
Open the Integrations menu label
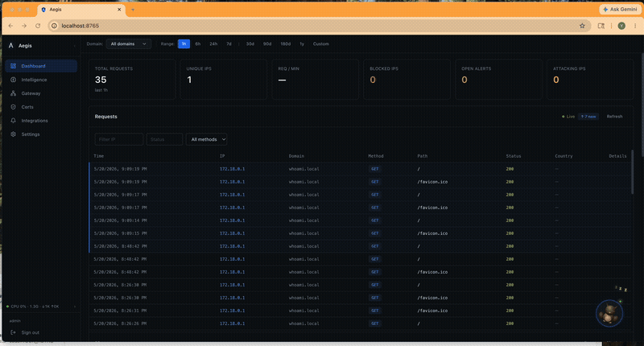point(35,121)
